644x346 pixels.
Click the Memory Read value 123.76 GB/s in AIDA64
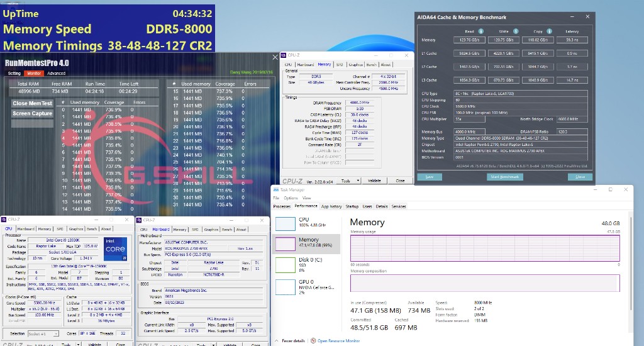[x=469, y=40]
